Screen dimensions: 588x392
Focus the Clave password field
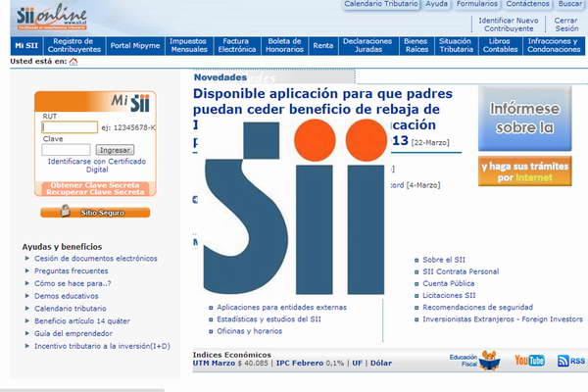pos(66,150)
